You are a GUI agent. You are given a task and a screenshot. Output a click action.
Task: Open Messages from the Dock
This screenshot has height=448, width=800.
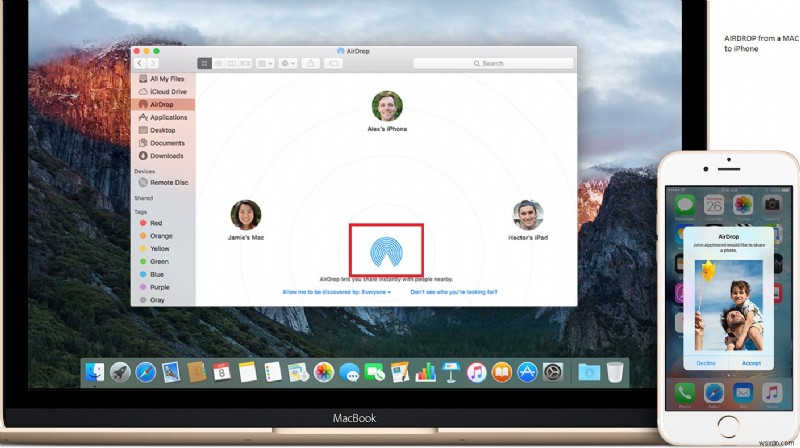(349, 373)
